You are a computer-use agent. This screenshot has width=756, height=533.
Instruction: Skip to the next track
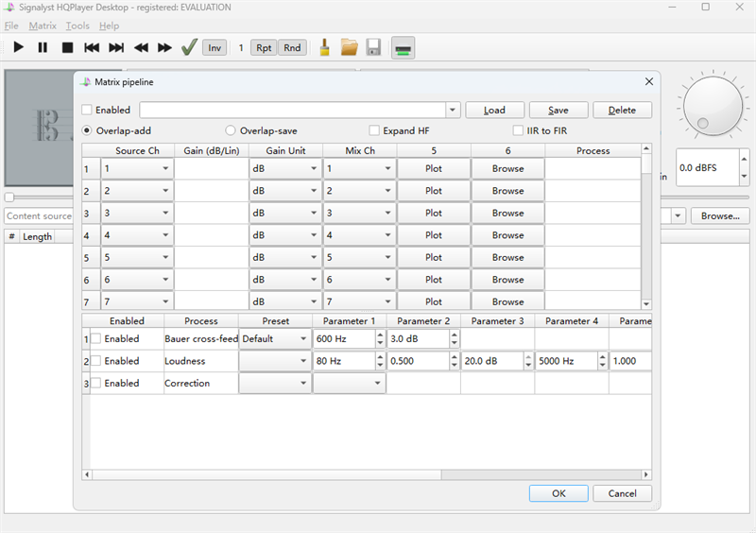(116, 47)
